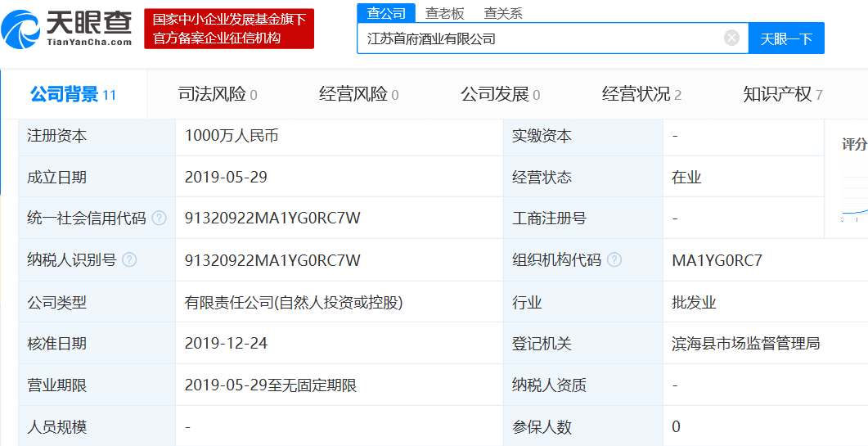868x446 pixels.
Task: Click the 营业期限 label
Action: pos(57,385)
